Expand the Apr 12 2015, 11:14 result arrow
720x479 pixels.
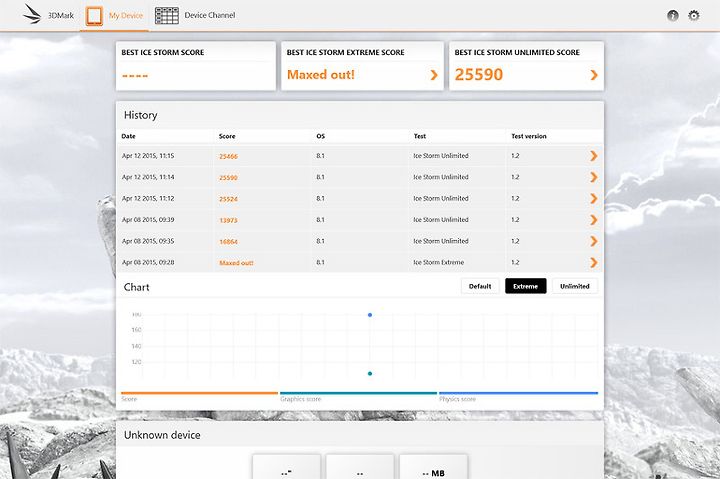(593, 177)
